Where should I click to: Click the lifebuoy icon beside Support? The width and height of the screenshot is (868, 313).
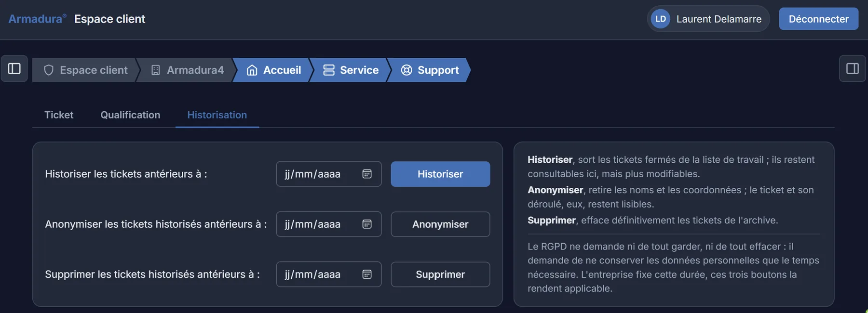(x=407, y=70)
